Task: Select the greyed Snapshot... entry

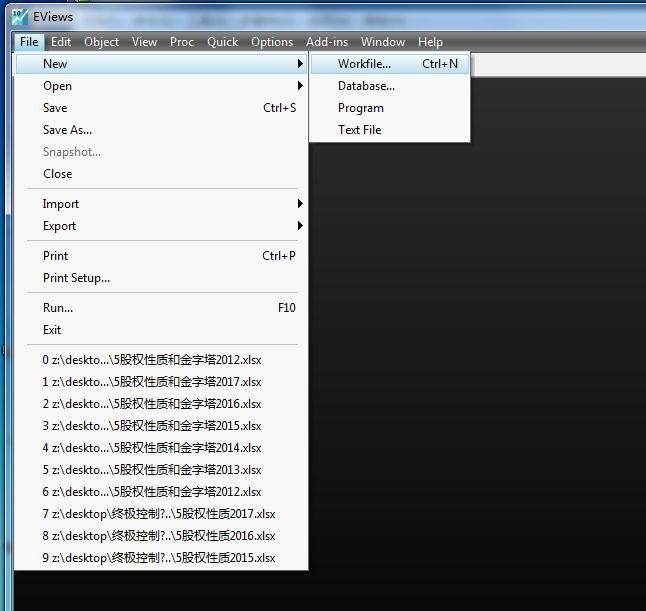Action: [161, 152]
